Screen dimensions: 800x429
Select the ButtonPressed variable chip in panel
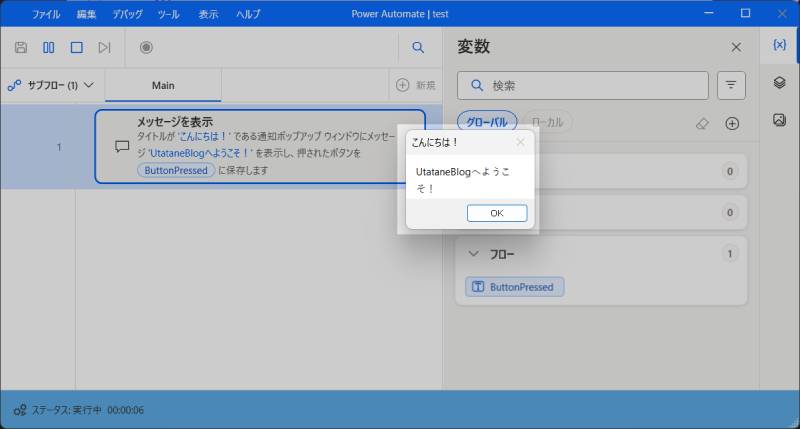pos(515,287)
